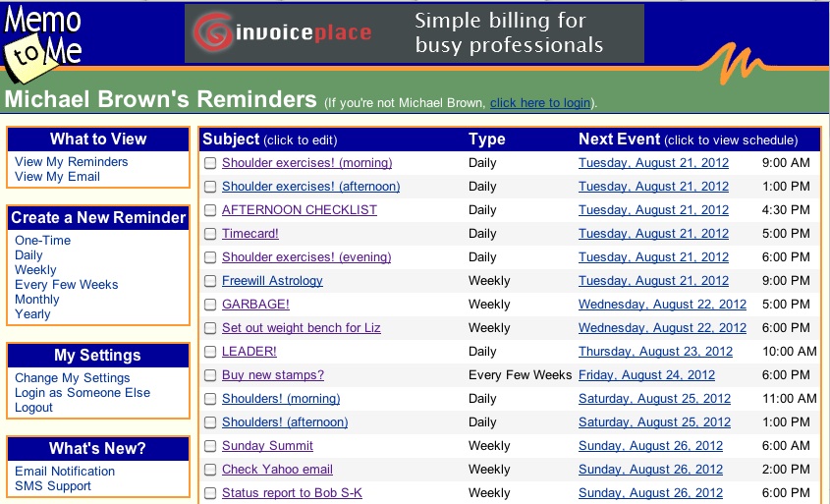
Task: View schedule for Thursday, August 23, 2012
Action: [655, 352]
